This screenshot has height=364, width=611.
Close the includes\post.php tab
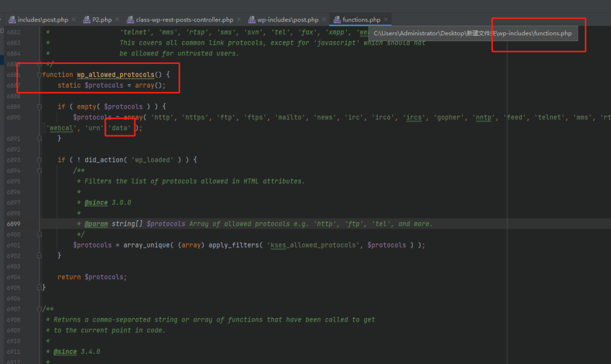click(x=73, y=20)
